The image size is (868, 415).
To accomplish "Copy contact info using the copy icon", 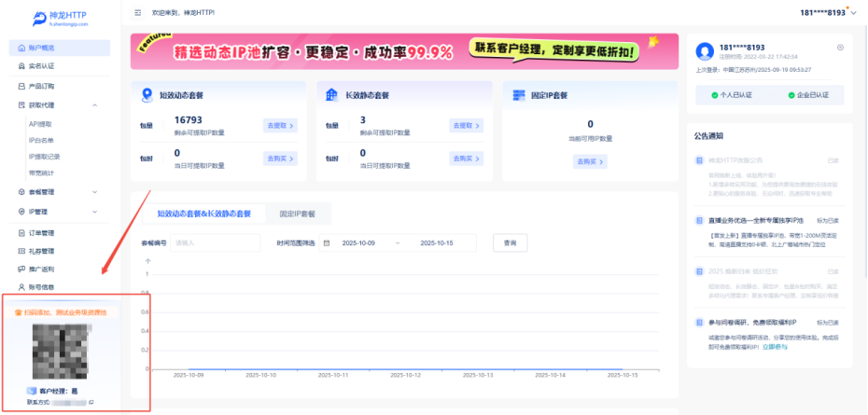I will coord(91,402).
